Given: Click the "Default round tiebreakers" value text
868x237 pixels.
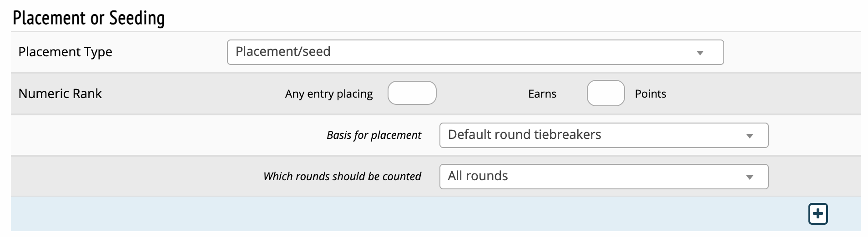Looking at the screenshot, I should click(524, 135).
